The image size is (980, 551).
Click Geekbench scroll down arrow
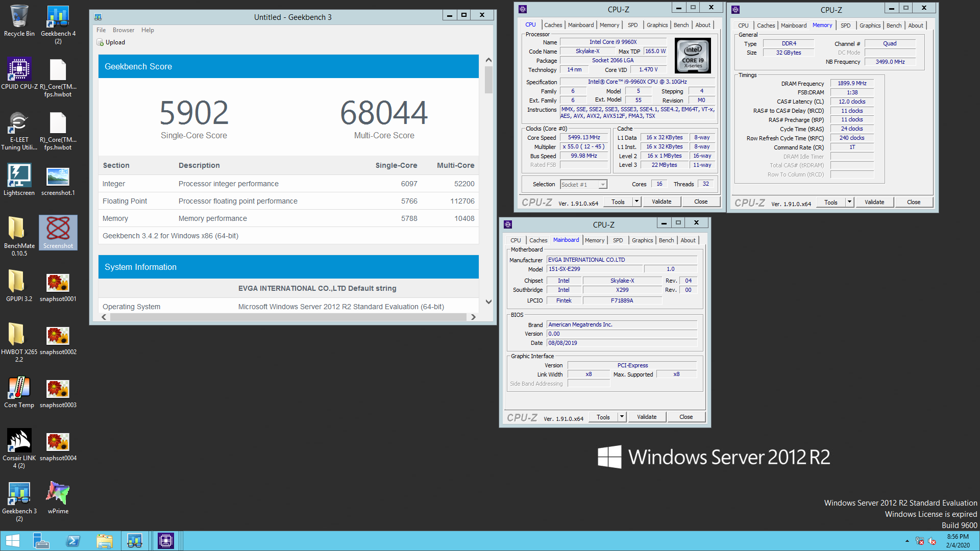click(488, 302)
